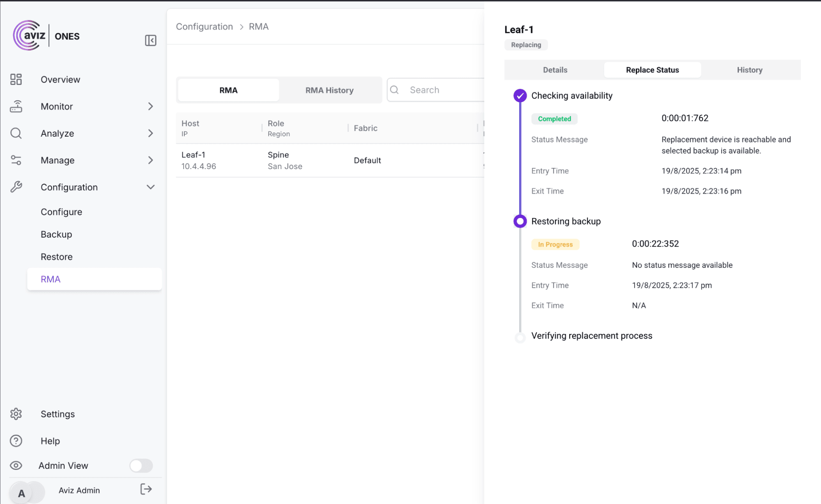This screenshot has height=504, width=821.
Task: Click the Admin View eye icon
Action: 16,465
